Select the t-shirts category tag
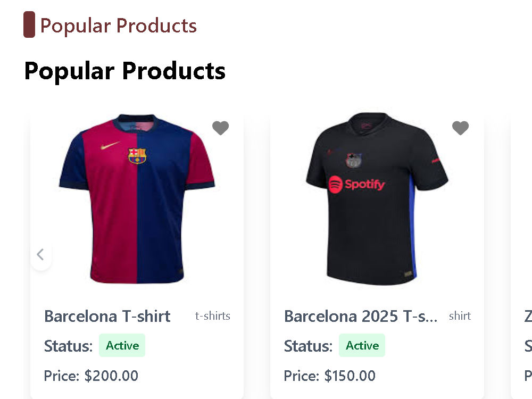532x399 pixels. click(x=213, y=316)
